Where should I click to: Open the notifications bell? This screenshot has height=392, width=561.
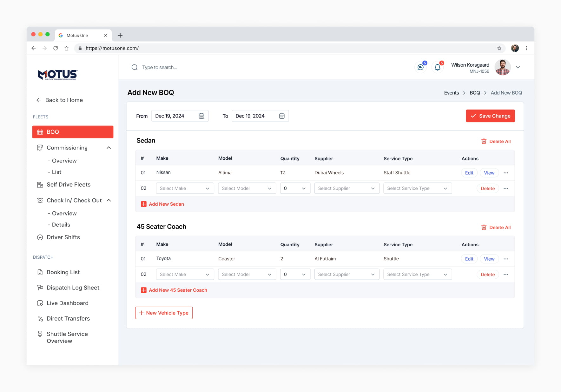tap(437, 67)
